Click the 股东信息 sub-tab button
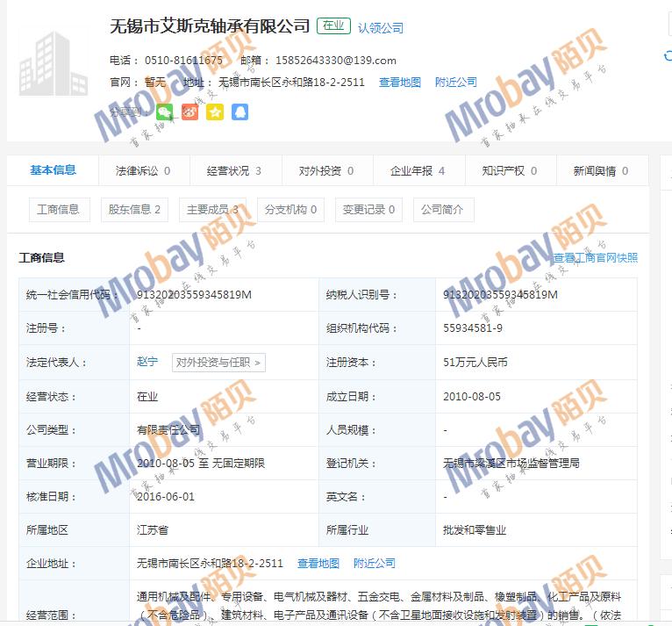The height and width of the screenshot is (626, 672). pos(134,210)
